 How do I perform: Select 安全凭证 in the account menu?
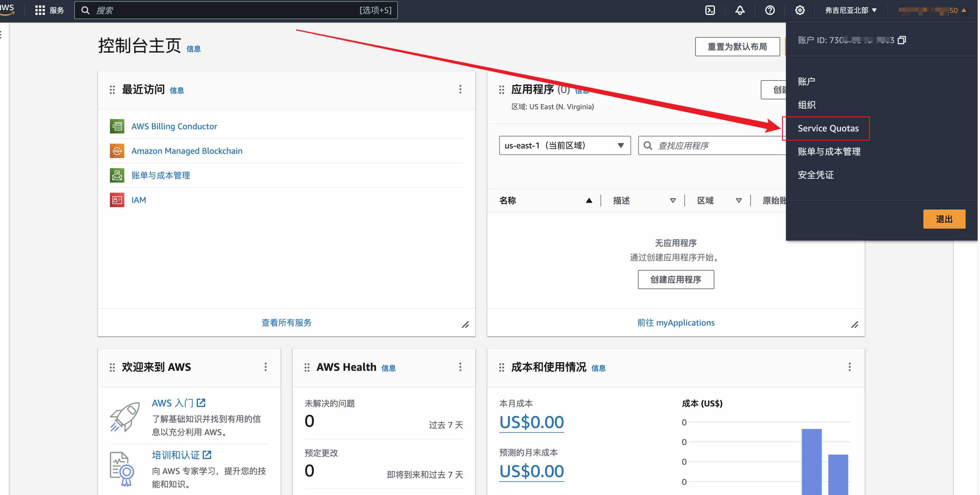(x=816, y=175)
